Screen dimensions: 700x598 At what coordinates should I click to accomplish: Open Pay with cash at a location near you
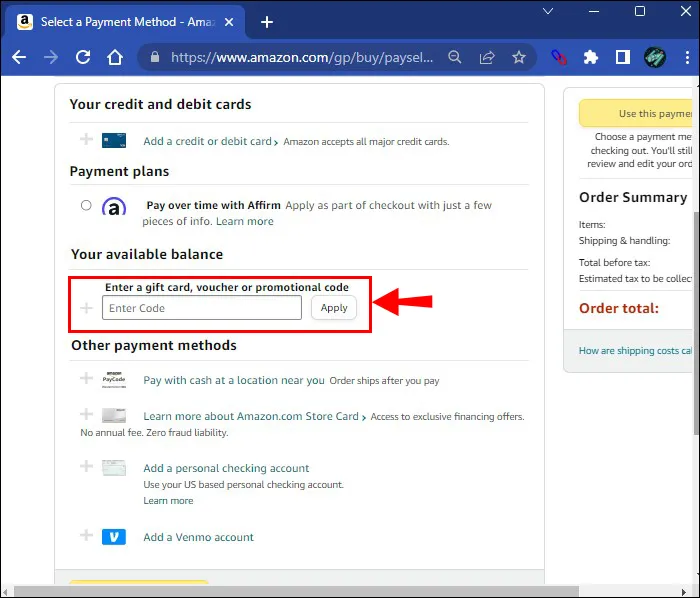coord(233,380)
